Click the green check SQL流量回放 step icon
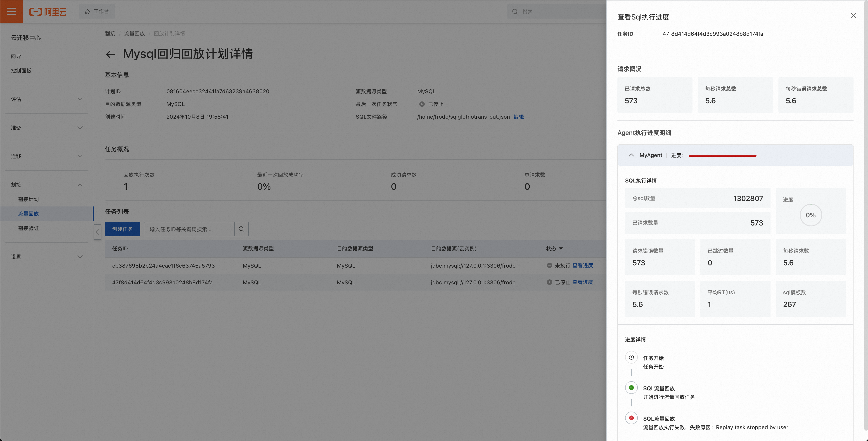The image size is (868, 441). tap(631, 388)
